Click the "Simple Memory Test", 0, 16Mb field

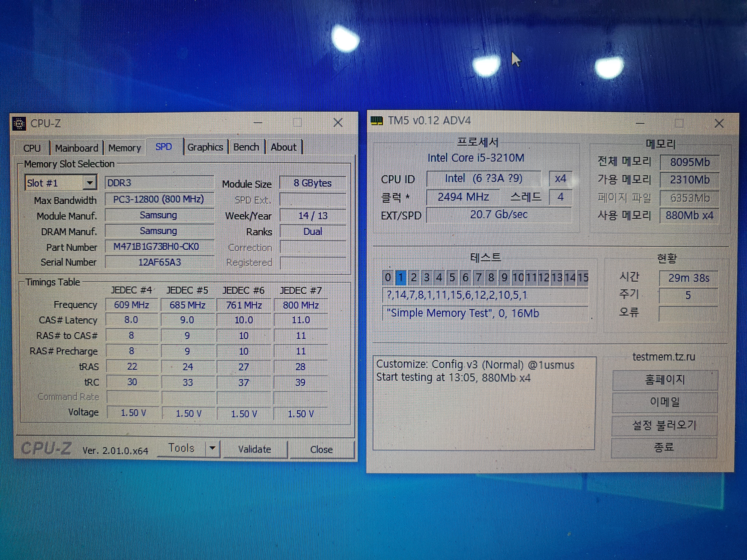tap(485, 313)
